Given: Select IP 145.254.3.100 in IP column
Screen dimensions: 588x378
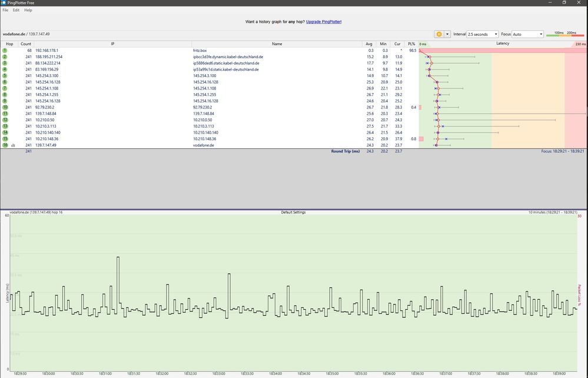Looking at the screenshot, I should tap(46, 76).
